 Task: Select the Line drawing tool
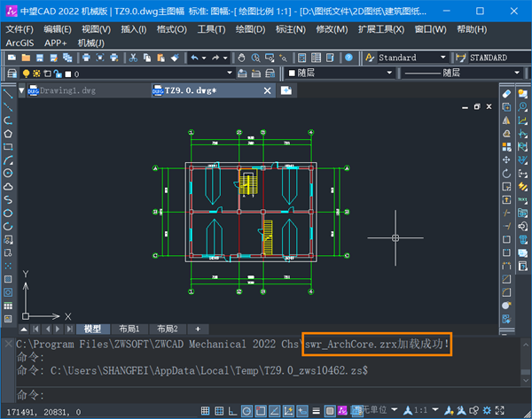[8, 94]
